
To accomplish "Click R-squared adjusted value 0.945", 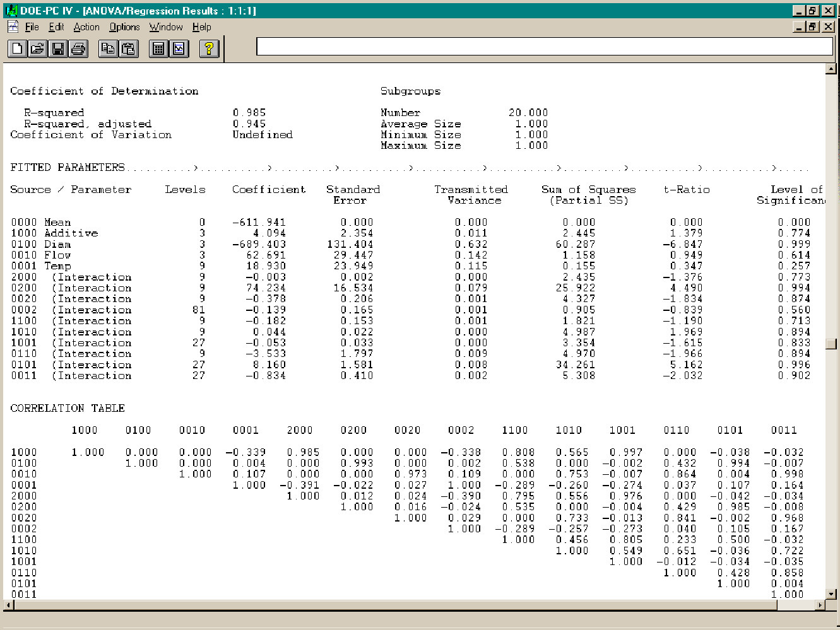I will tap(249, 124).
